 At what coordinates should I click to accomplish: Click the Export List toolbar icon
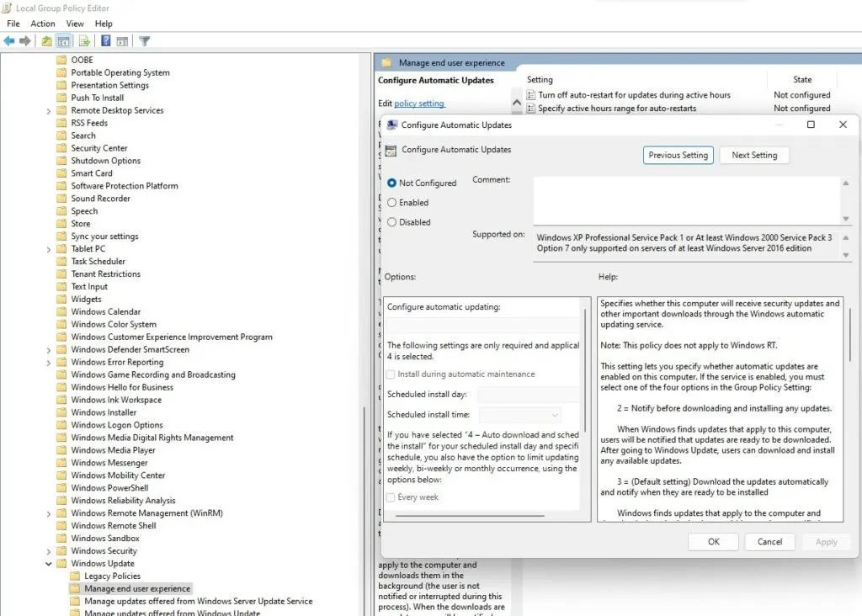pos(84,40)
